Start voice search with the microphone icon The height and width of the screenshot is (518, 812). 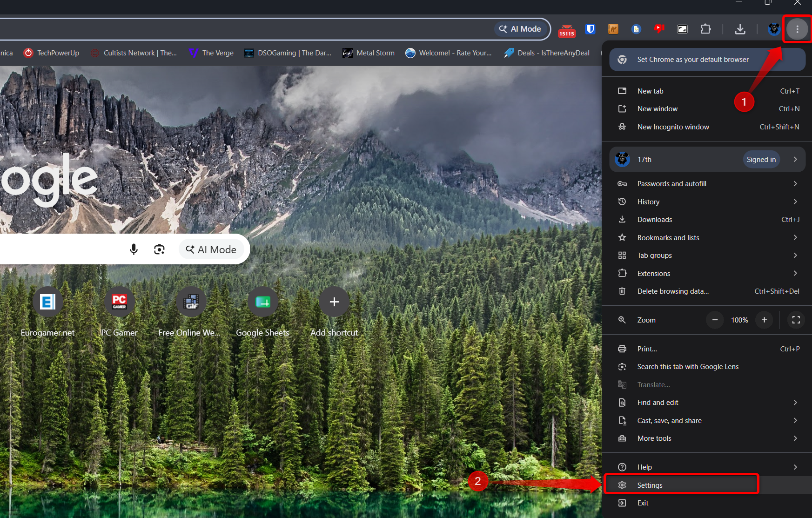point(134,249)
